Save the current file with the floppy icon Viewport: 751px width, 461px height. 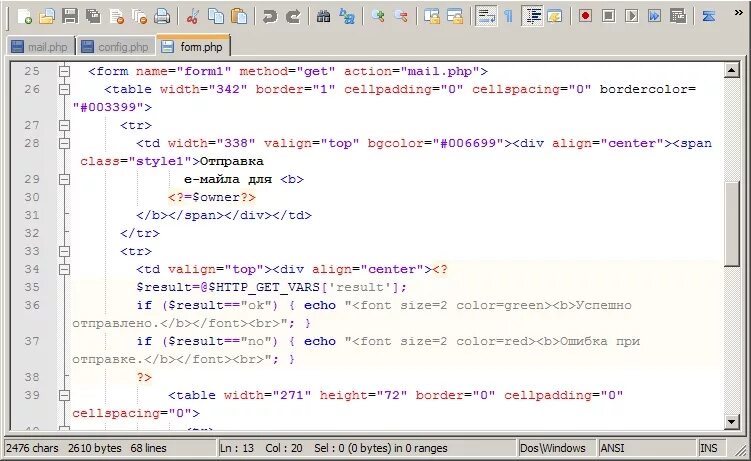[x=70, y=17]
